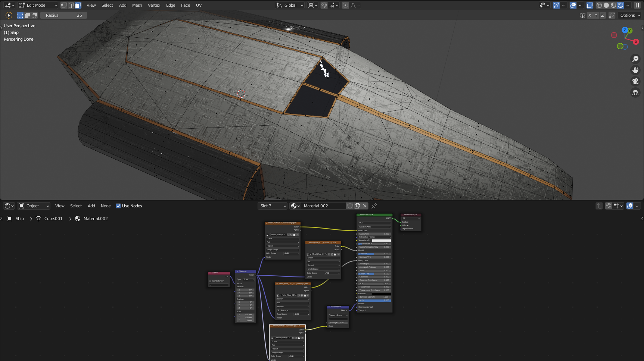This screenshot has width=644, height=361.
Task: Open the snapping options dropdown
Action: pyautogui.click(x=334, y=5)
